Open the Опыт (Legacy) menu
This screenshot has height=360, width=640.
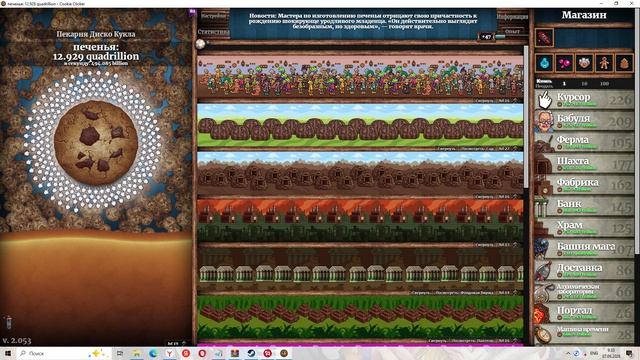click(512, 31)
